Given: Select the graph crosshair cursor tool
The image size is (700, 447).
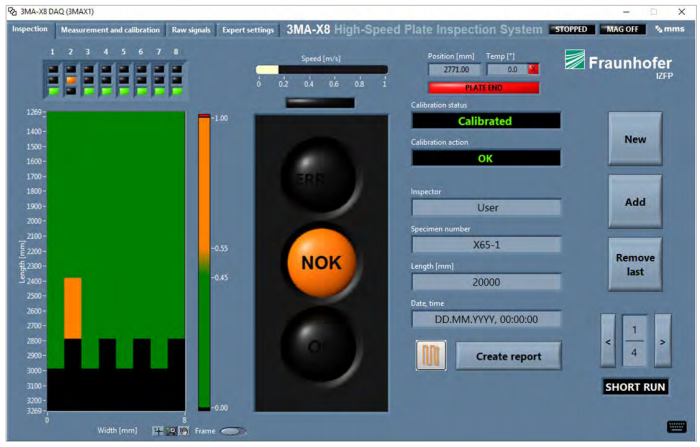Looking at the screenshot, I should coord(158,431).
